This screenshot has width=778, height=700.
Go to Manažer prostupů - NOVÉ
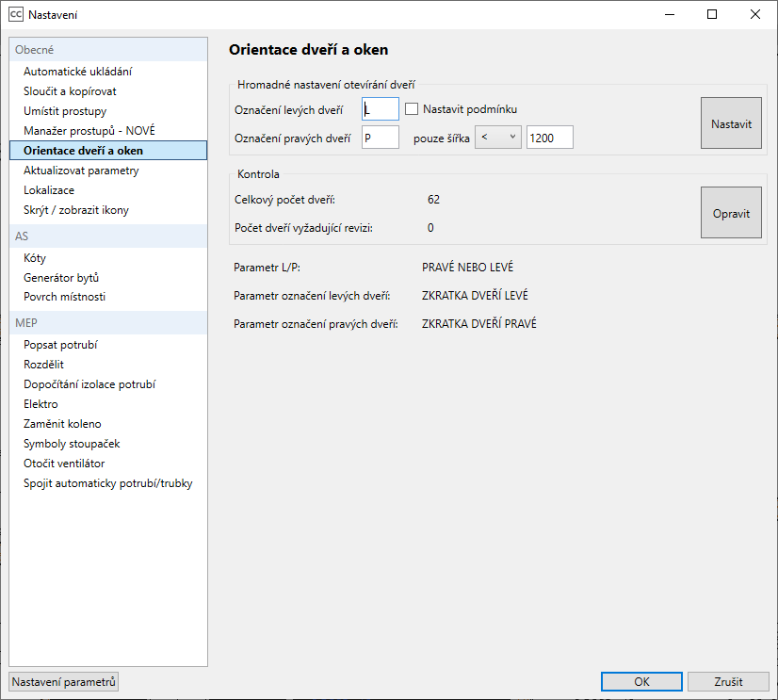108,131
